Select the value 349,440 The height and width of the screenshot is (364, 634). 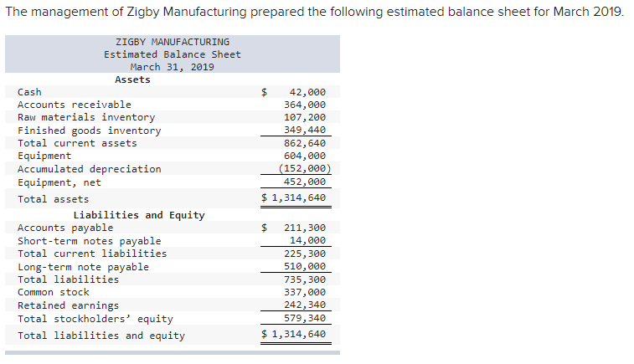[x=305, y=130]
